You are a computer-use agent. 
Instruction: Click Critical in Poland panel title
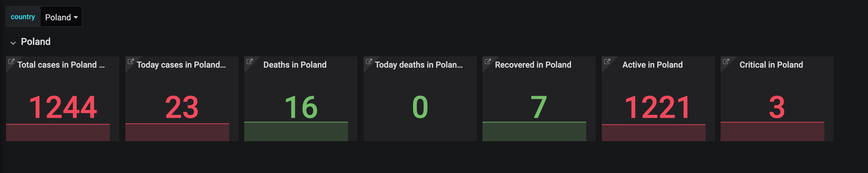pyautogui.click(x=771, y=65)
